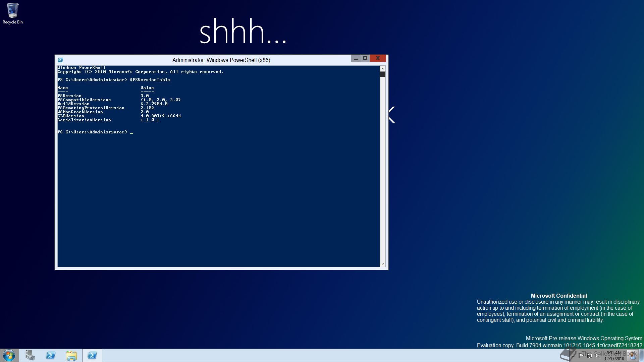This screenshot has height=362, width=644.
Task: Click the BuildVersion row label
Action: (73, 104)
